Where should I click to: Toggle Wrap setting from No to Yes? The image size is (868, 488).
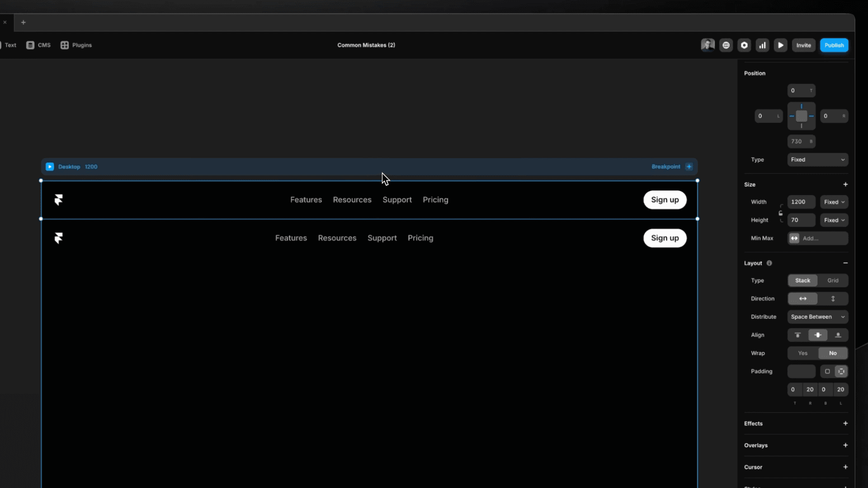[803, 353]
